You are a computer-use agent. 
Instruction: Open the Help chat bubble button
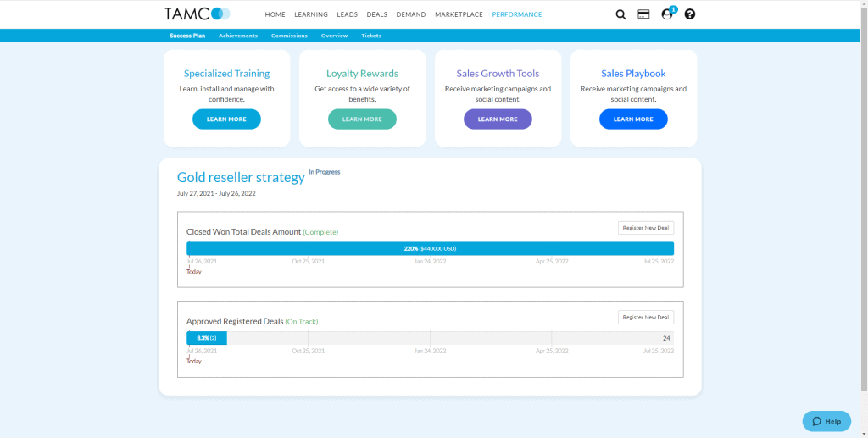(x=826, y=421)
